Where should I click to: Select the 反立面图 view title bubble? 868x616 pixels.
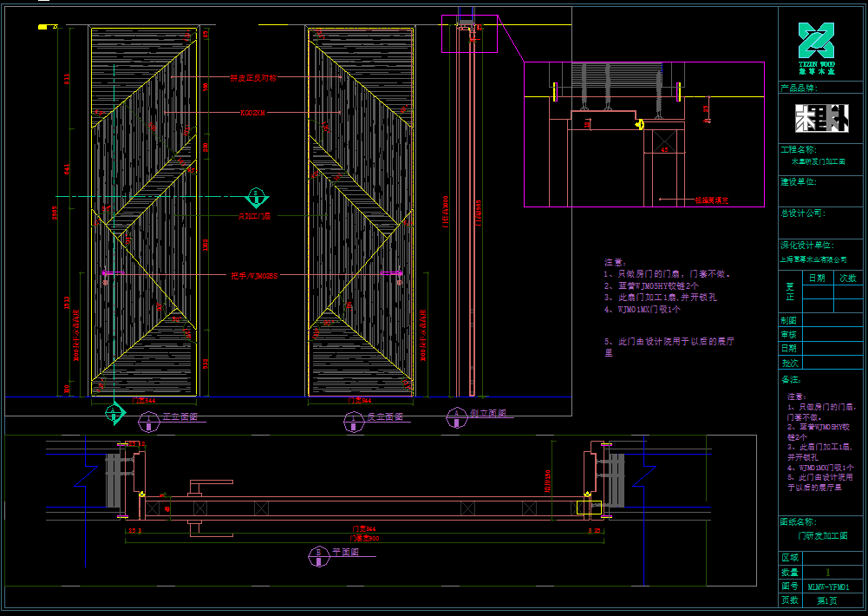[352, 421]
